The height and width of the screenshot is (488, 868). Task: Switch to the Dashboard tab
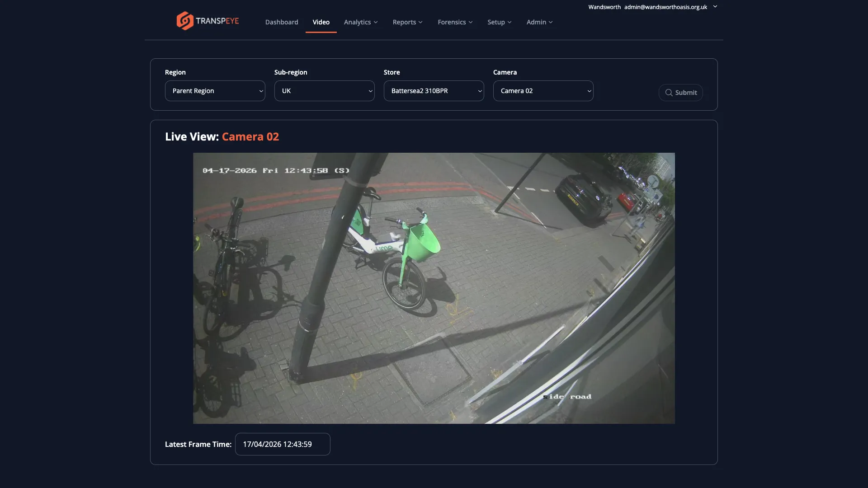(x=281, y=22)
